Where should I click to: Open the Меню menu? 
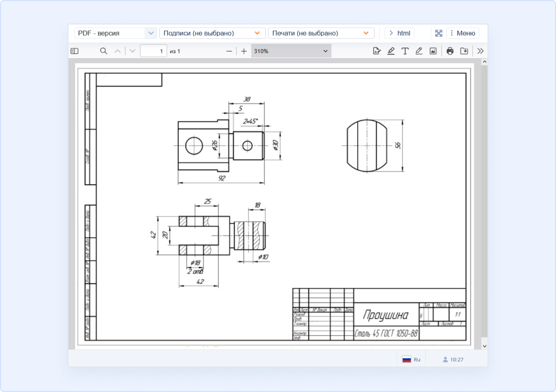pyautogui.click(x=462, y=33)
